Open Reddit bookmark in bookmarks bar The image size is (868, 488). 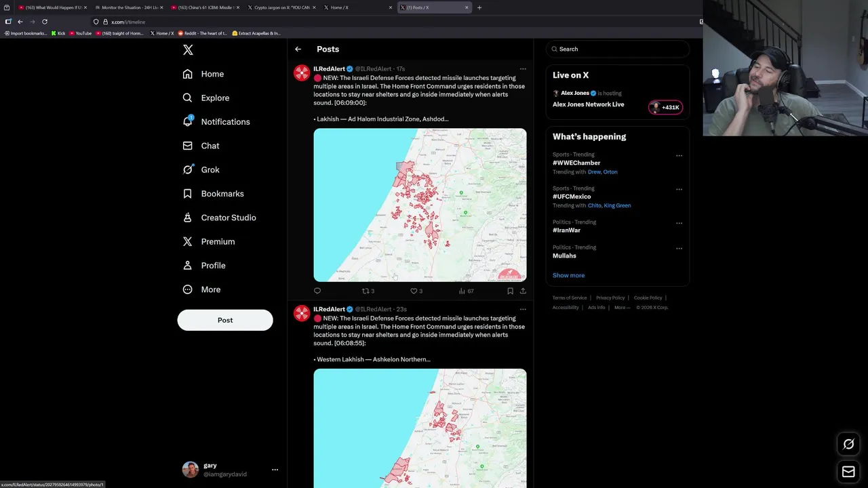(x=203, y=33)
